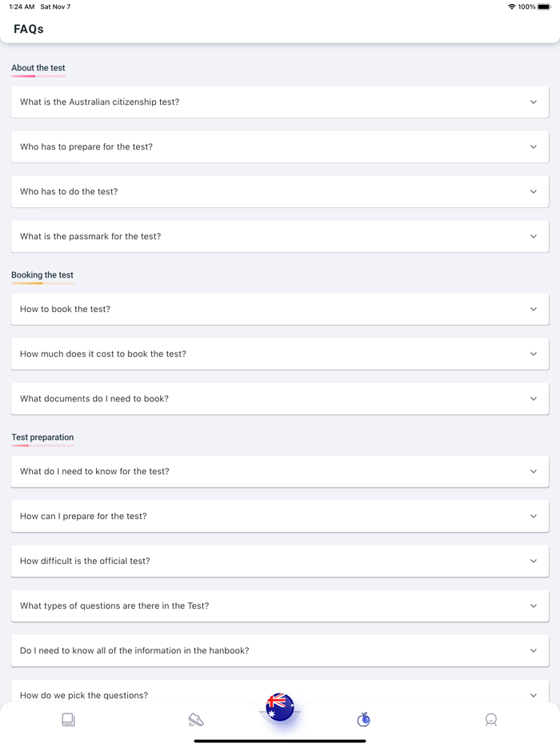The width and height of the screenshot is (560, 747).
Task: Select the 'About the test' section header
Action: point(38,68)
